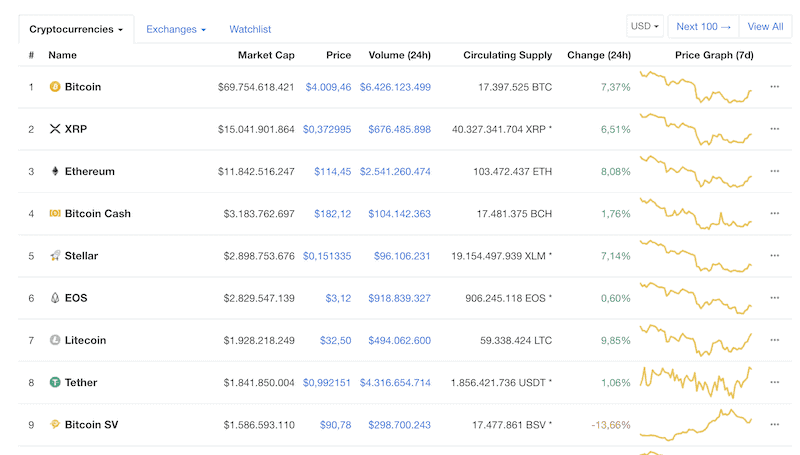Viewport: 800px width, 455px height.
Task: Click Ethereum supply 103.472.437 ETH
Action: click(x=513, y=172)
